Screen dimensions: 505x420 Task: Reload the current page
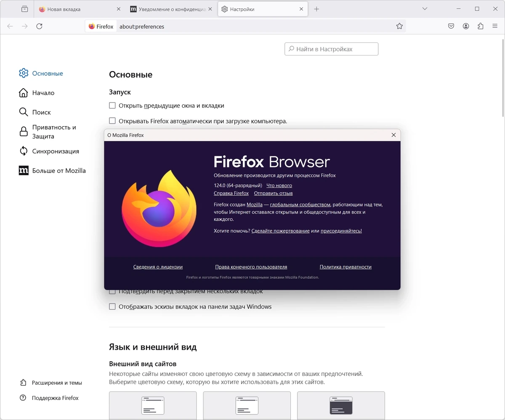coord(39,26)
